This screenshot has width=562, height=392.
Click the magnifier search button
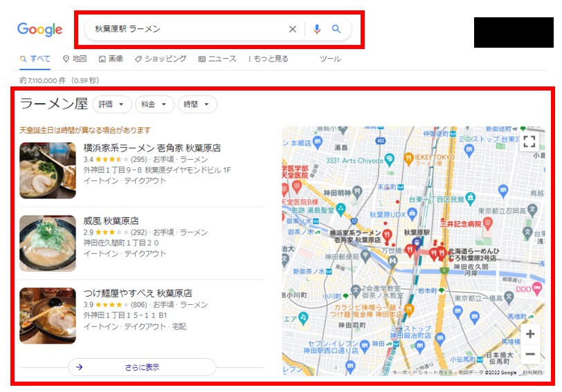(336, 29)
